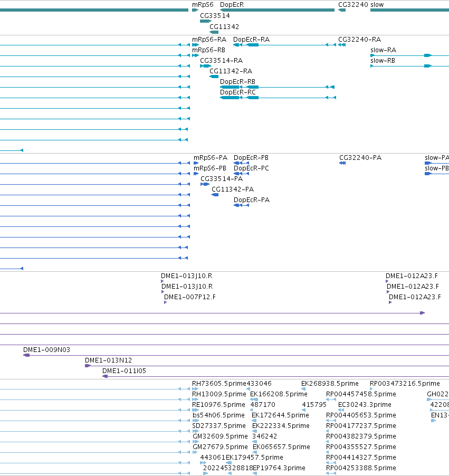Select the bs54h06.5prime EST label
Image resolution: width=449 pixels, height=476 pixels.
pyautogui.click(x=218, y=415)
